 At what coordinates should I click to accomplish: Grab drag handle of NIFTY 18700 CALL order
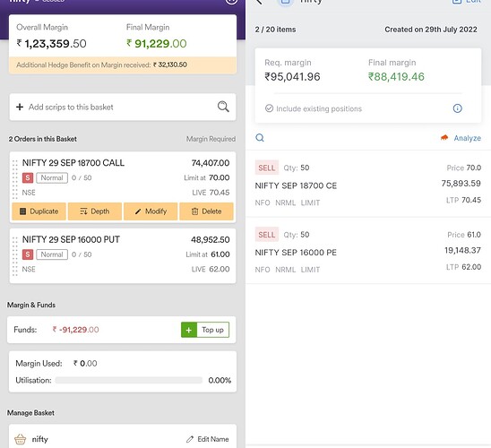click(x=14, y=179)
